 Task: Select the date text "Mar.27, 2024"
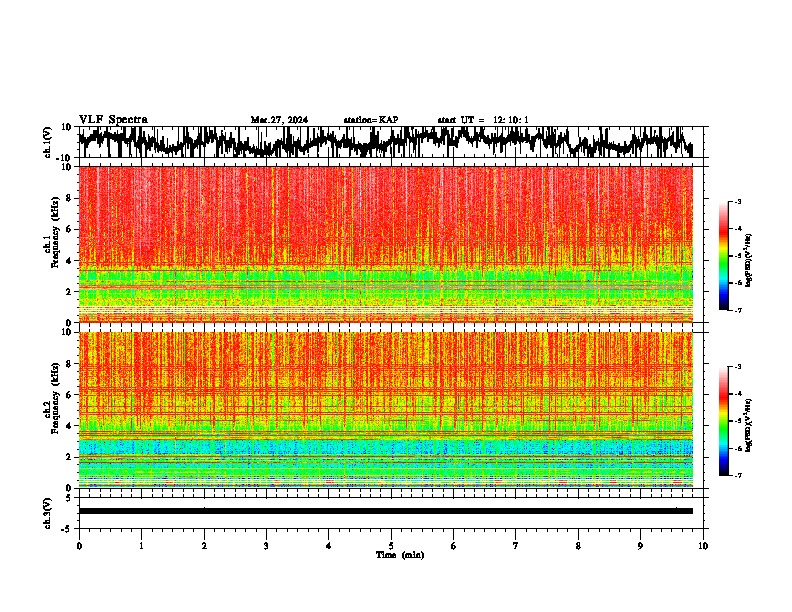click(279, 120)
